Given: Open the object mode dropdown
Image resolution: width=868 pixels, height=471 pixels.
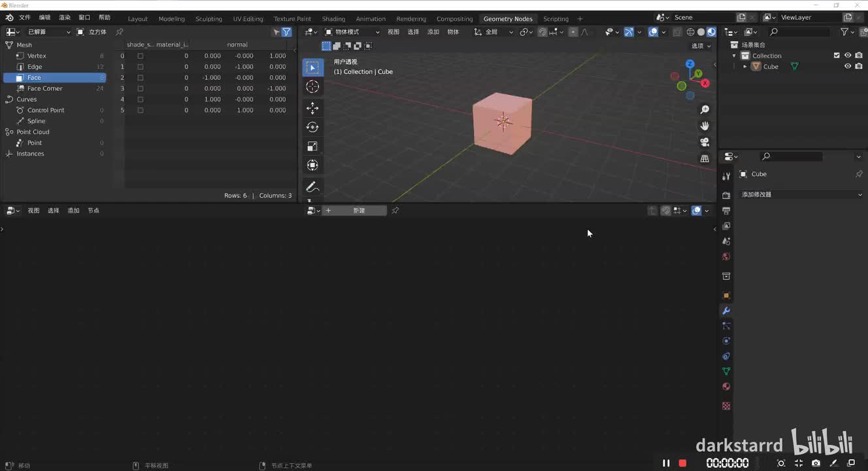Looking at the screenshot, I should click(352, 31).
